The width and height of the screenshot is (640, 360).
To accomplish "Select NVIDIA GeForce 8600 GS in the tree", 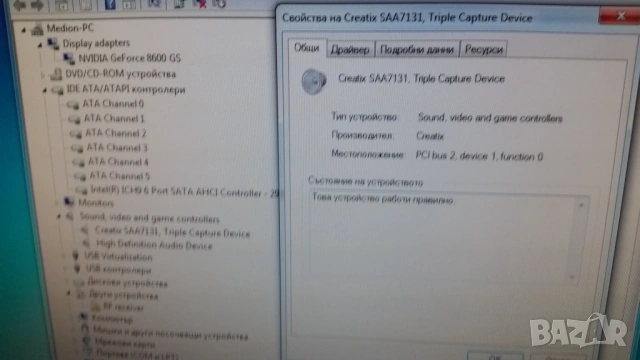I will pos(129,58).
